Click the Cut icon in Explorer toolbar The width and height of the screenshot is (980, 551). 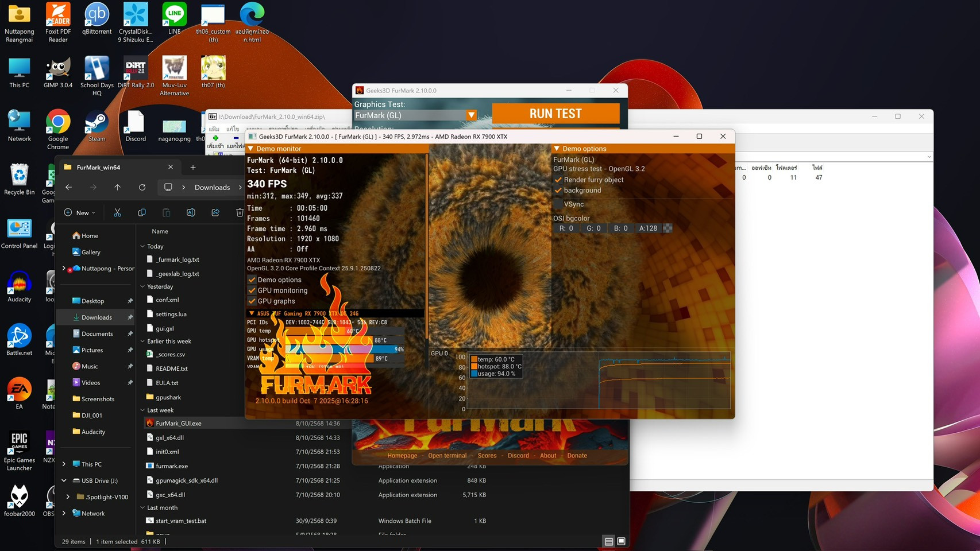coord(117,213)
